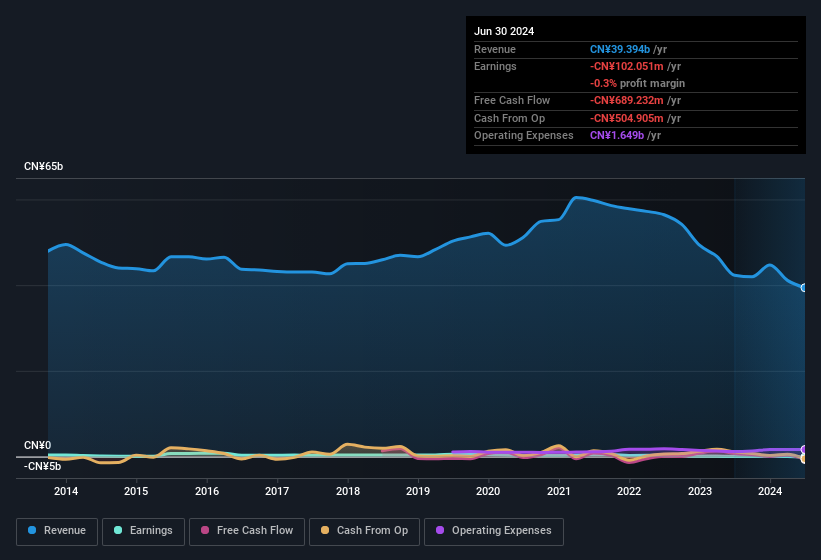Click the 2021 x-axis label

coord(559,491)
